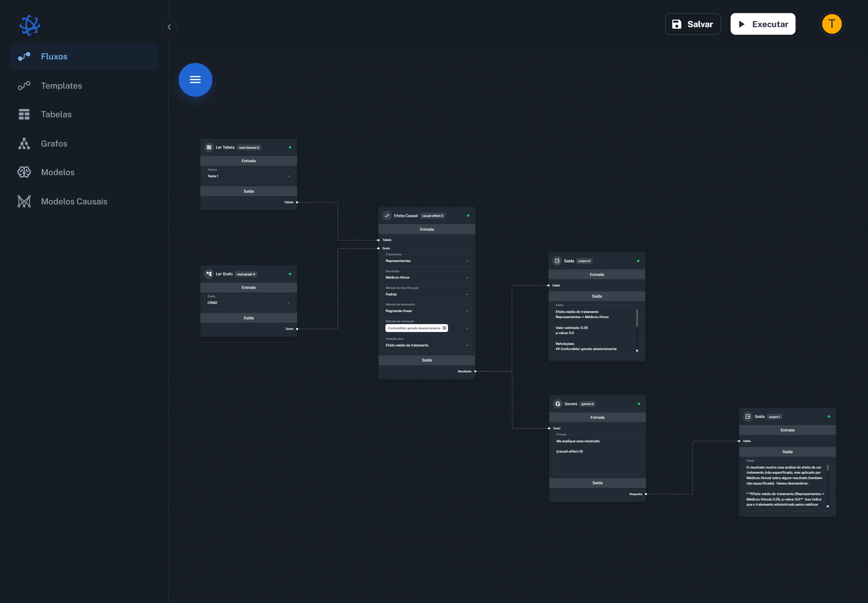Image resolution: width=868 pixels, height=603 pixels.
Task: Open the Tratamento dropdown showing Representantes
Action: click(427, 261)
